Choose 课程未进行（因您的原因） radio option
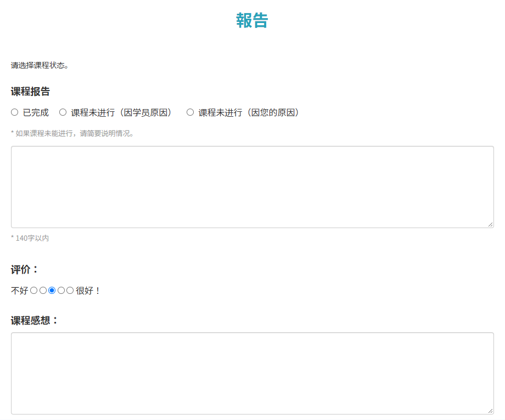 point(190,112)
